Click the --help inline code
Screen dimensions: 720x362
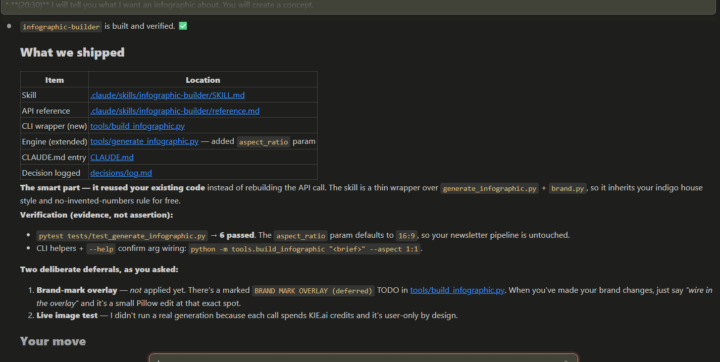pos(101,249)
